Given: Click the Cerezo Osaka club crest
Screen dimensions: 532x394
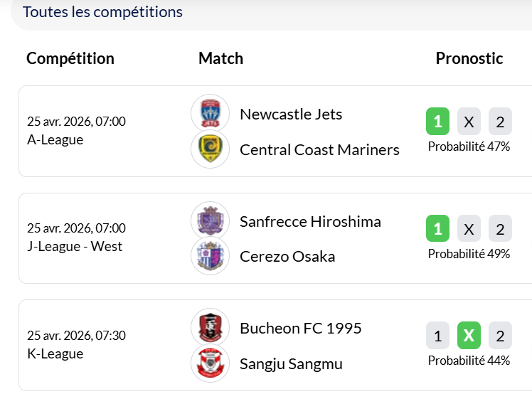Looking at the screenshot, I should click(x=210, y=256).
